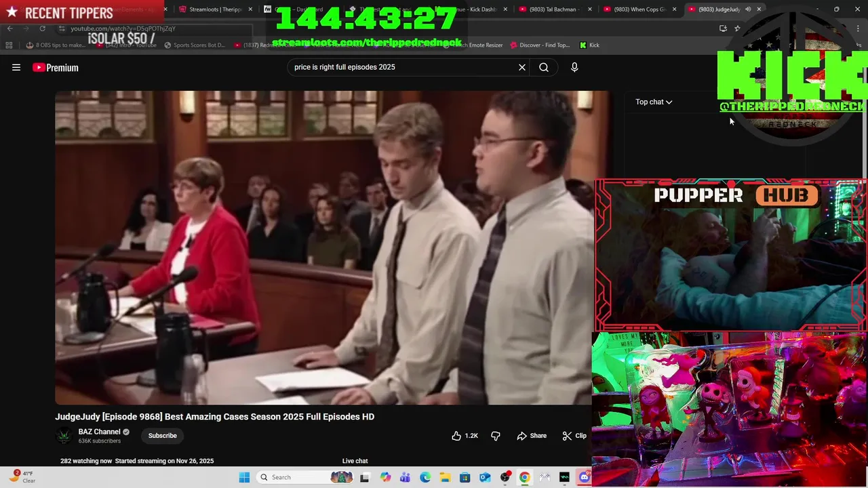Open Chrome apps grid in bookmarks bar

click(x=9, y=45)
